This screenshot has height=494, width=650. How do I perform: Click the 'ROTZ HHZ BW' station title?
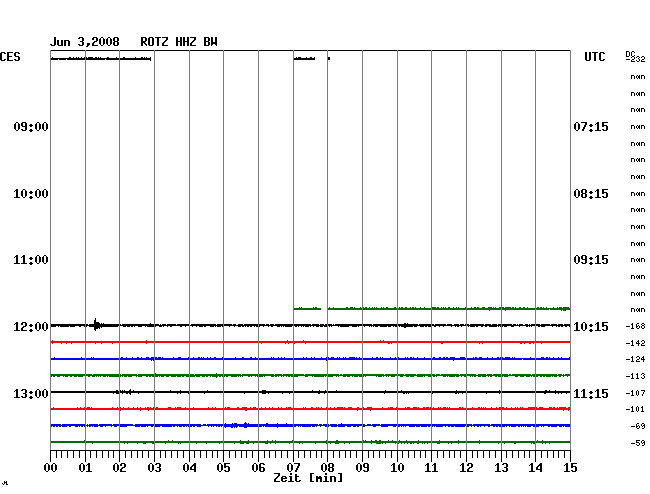pos(179,42)
